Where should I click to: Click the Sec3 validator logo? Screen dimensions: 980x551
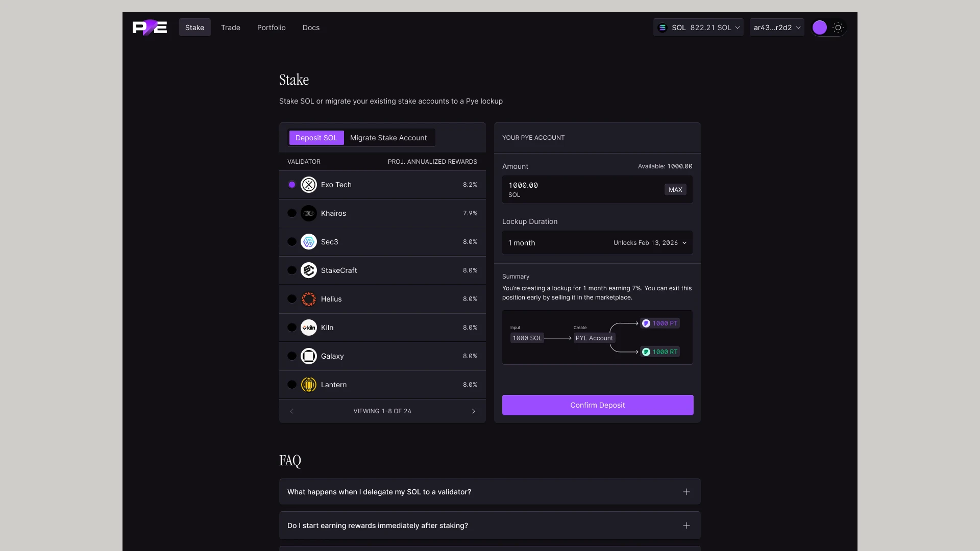click(309, 242)
